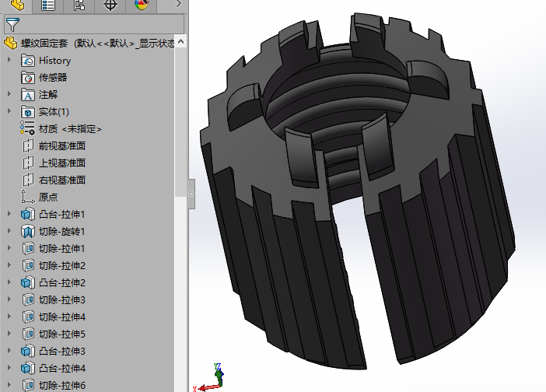This screenshot has width=546, height=392.
Task: Expand the 切除-拉伸5 feature
Action: click(9, 333)
